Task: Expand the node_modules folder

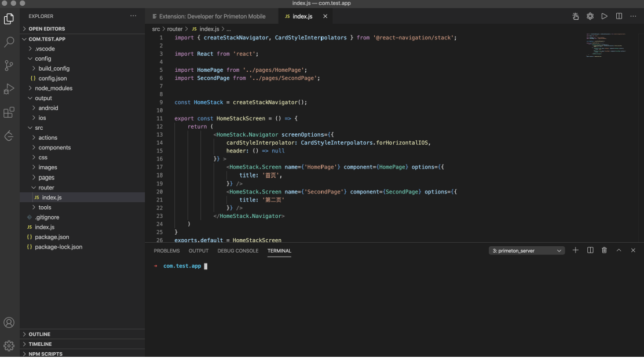Action: (55, 88)
